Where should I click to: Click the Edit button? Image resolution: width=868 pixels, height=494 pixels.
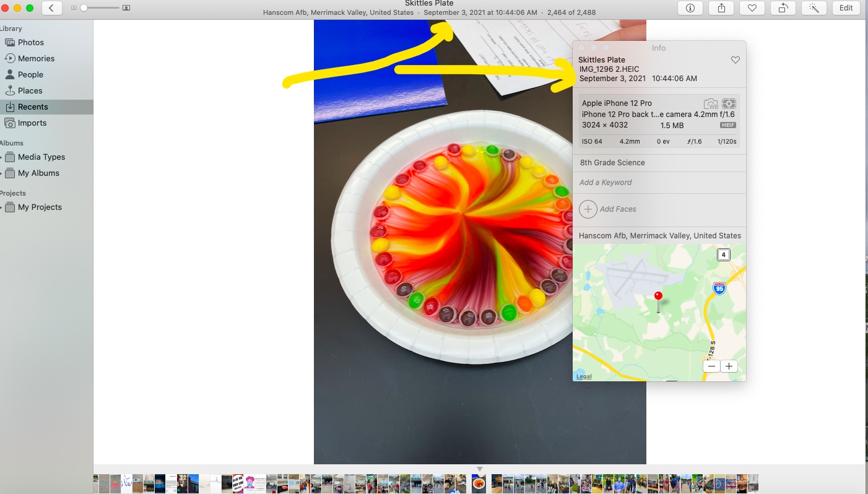coord(846,8)
